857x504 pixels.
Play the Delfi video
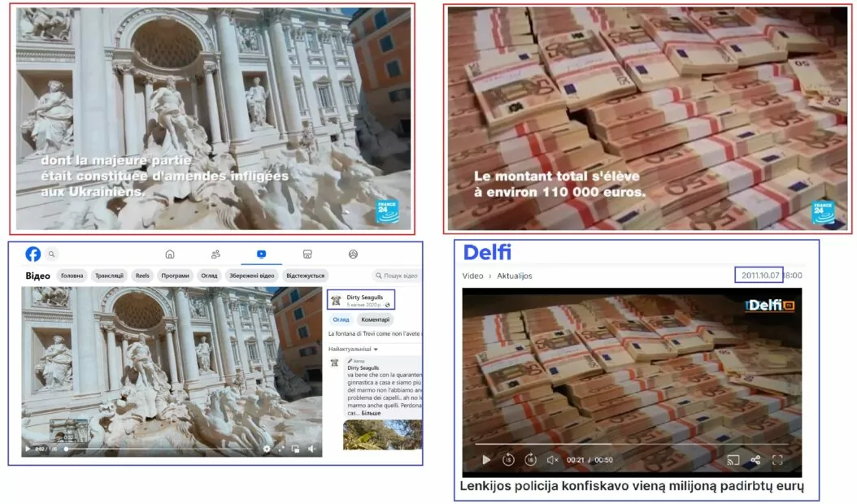[486, 460]
